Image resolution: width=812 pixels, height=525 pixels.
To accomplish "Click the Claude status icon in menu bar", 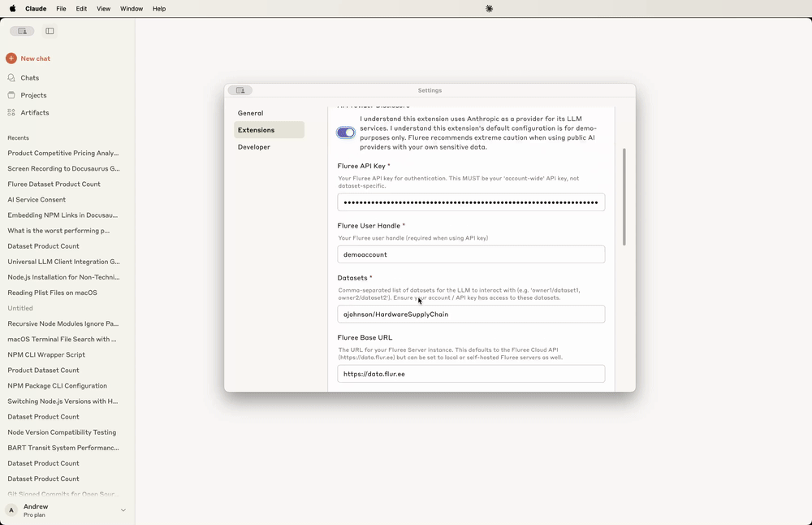I will pos(489,9).
